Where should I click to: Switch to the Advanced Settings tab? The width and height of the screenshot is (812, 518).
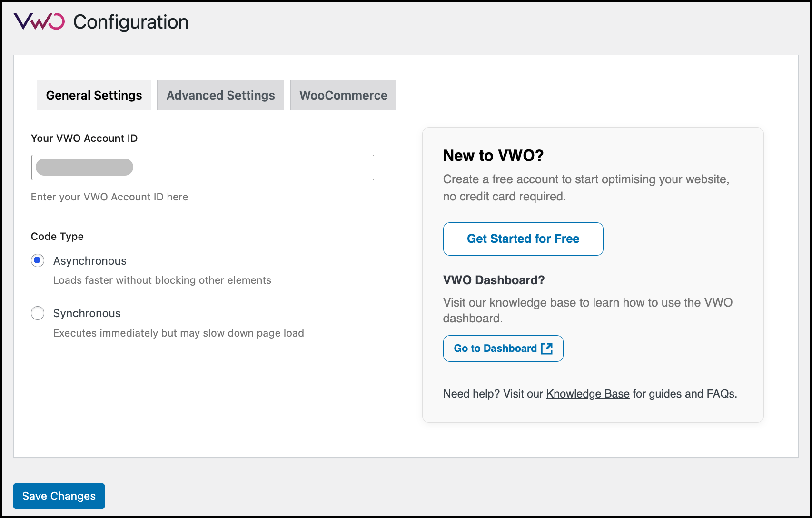point(220,95)
